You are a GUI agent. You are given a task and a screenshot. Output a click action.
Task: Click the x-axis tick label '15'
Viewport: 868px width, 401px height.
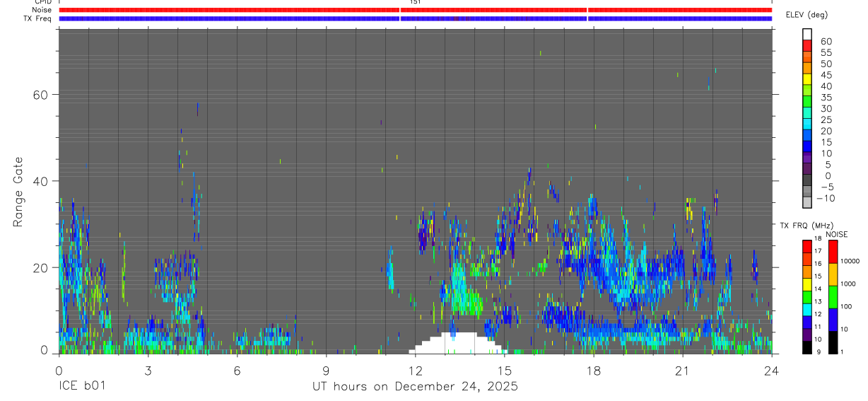(504, 371)
